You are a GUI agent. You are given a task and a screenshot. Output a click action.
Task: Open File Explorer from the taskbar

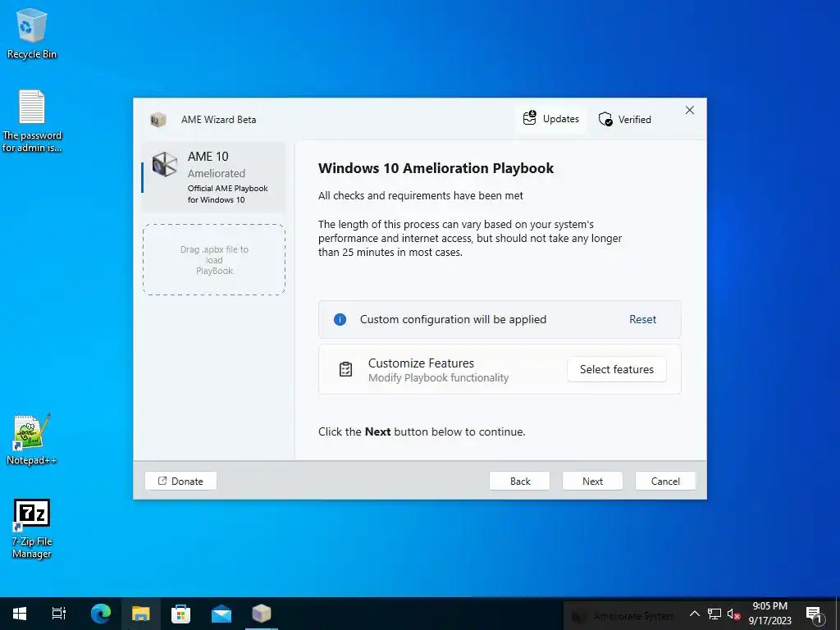click(140, 614)
